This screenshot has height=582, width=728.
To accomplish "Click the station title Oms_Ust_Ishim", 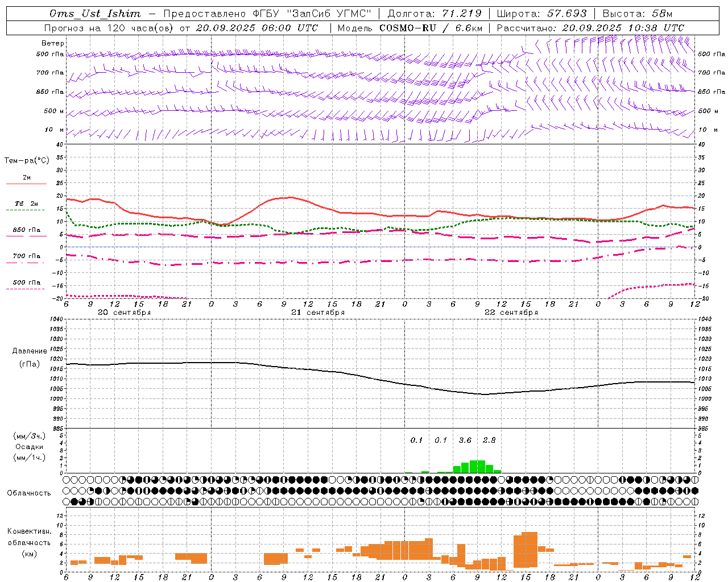I will (95, 14).
